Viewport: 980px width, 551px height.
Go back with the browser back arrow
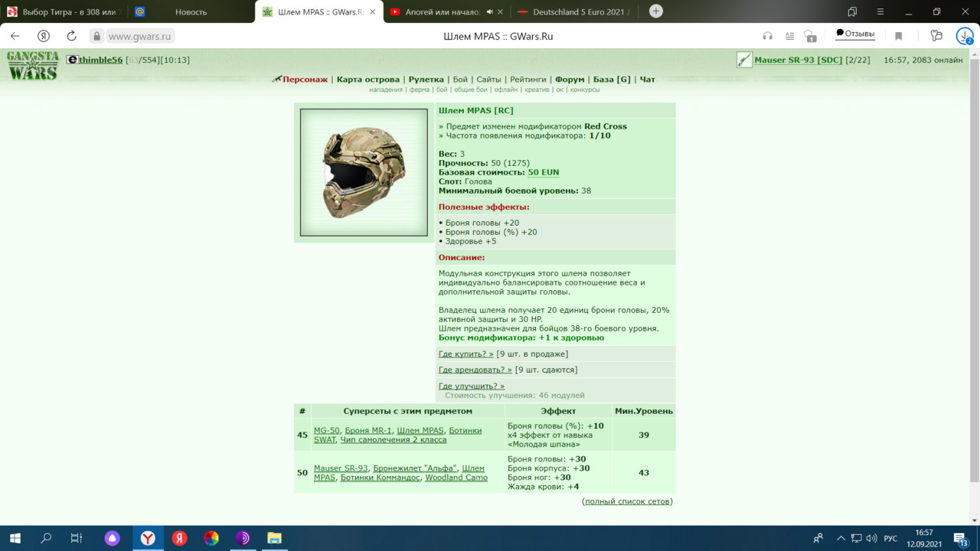15,36
